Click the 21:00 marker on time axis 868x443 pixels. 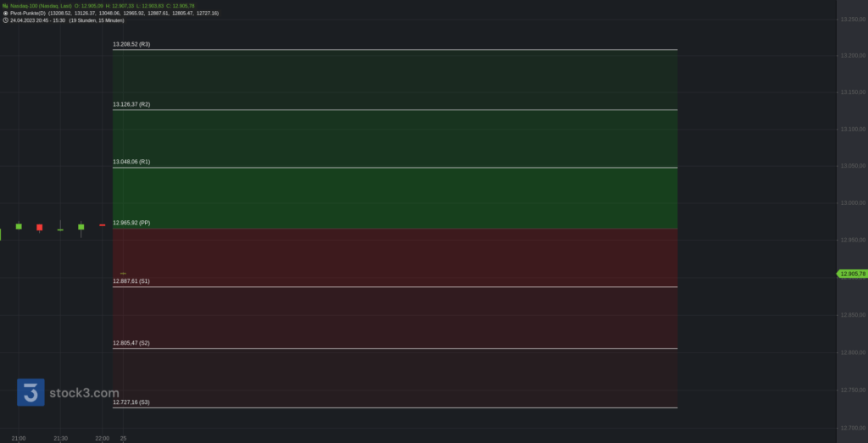19,439
